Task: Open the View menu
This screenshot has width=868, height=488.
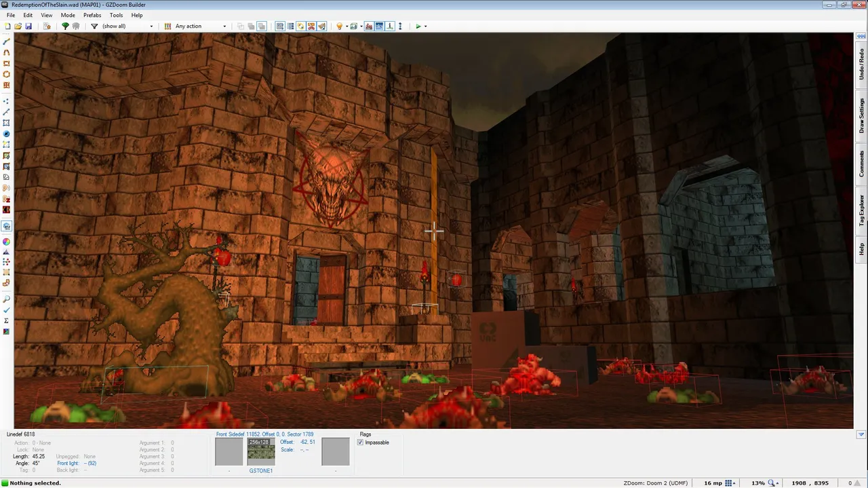Action: (x=47, y=15)
